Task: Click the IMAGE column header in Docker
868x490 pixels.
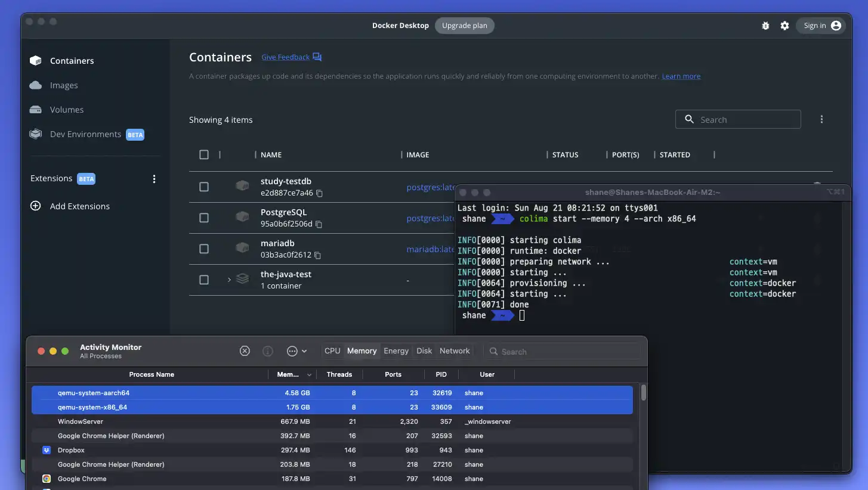Action: (x=418, y=154)
